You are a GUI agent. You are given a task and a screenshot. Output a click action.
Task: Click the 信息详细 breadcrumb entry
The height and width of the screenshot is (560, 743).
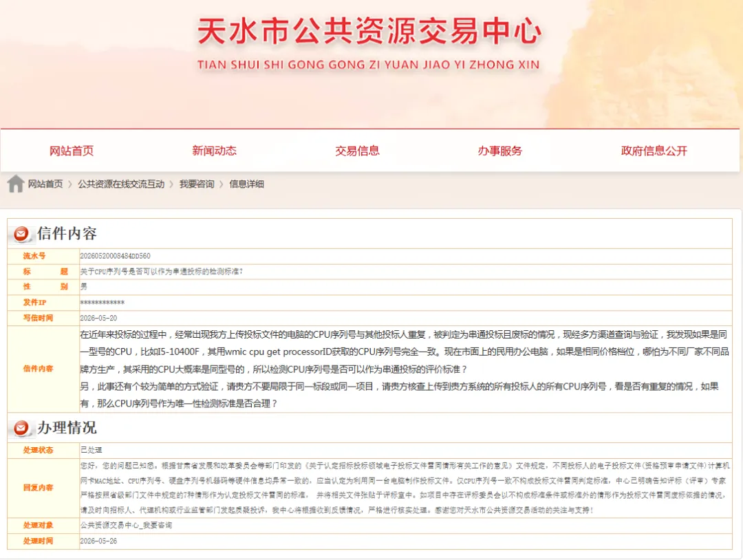246,184
